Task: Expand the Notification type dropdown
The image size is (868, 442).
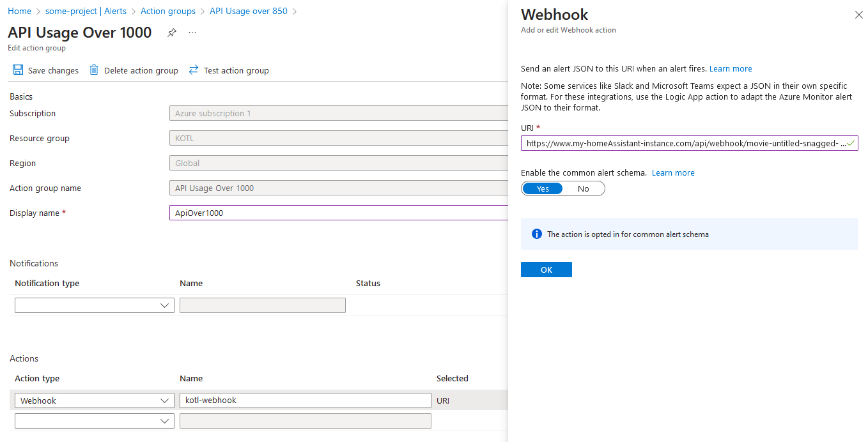Action: click(x=95, y=305)
